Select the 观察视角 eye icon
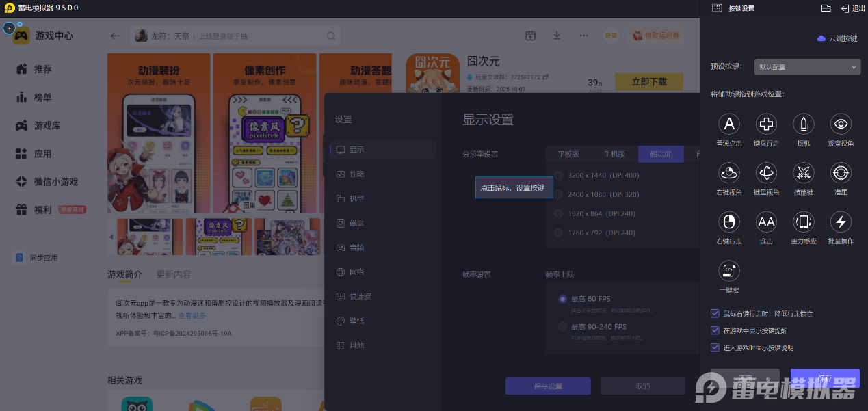Screen dimensions: 868x411 [x=841, y=124]
